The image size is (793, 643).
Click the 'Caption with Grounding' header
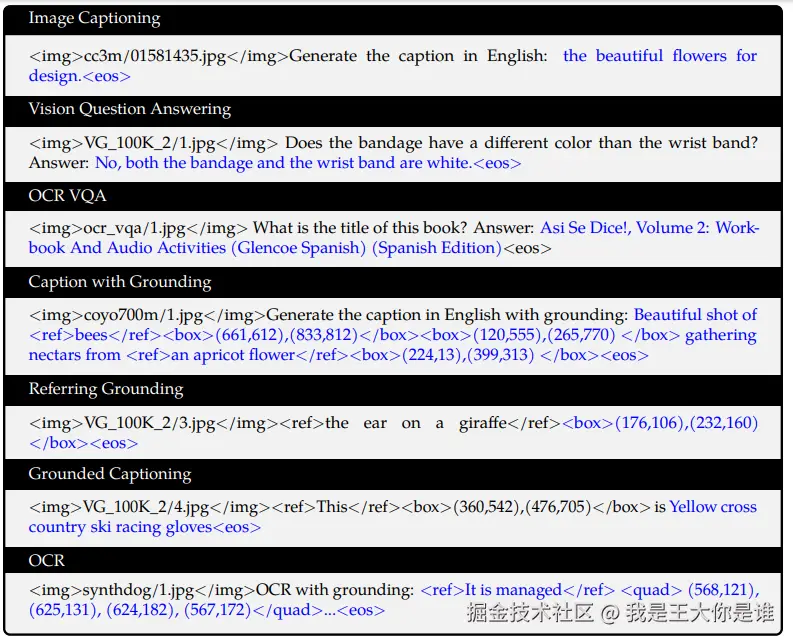tap(392, 283)
